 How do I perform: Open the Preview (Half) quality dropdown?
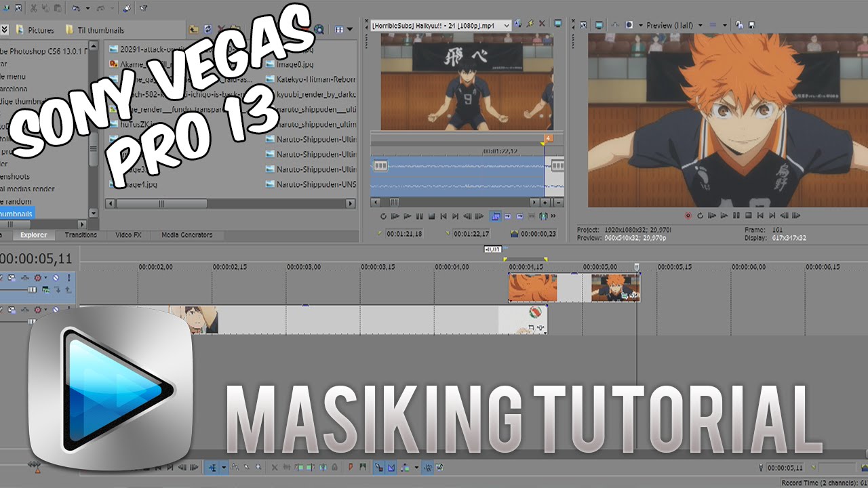[701, 25]
